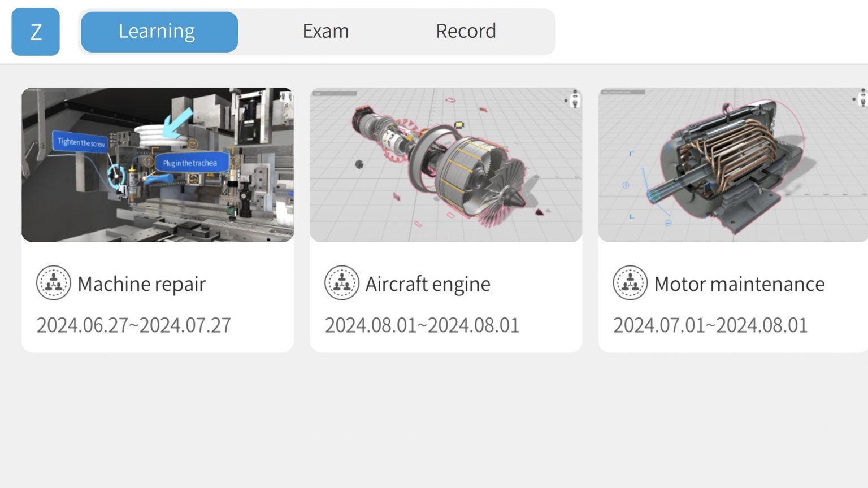
Task: Click date range 2024.07.01~2024.08.01
Action: [x=710, y=325]
